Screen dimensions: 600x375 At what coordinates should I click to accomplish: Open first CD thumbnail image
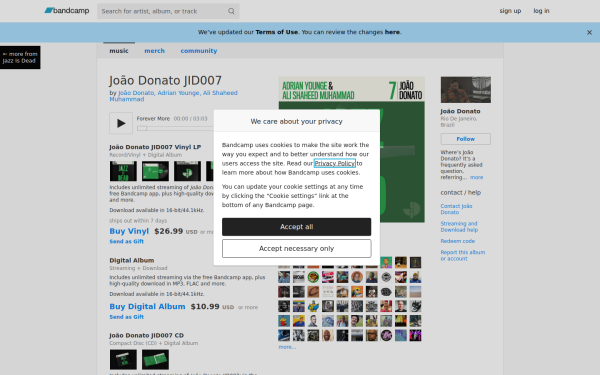pos(123,359)
